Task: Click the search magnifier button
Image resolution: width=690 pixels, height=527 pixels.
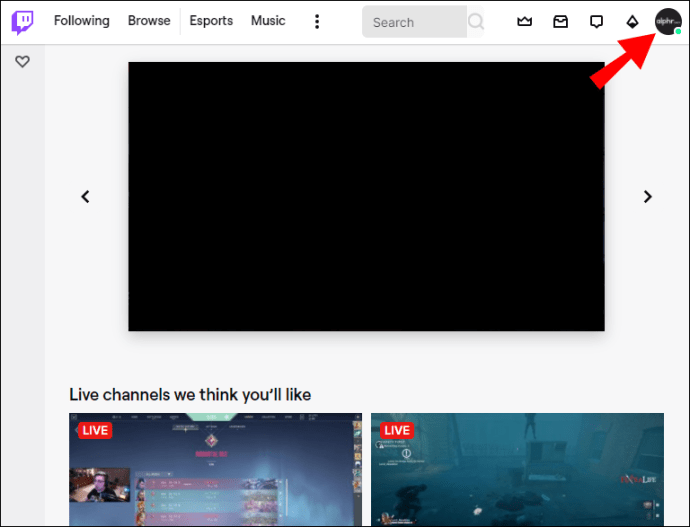Action: click(475, 22)
